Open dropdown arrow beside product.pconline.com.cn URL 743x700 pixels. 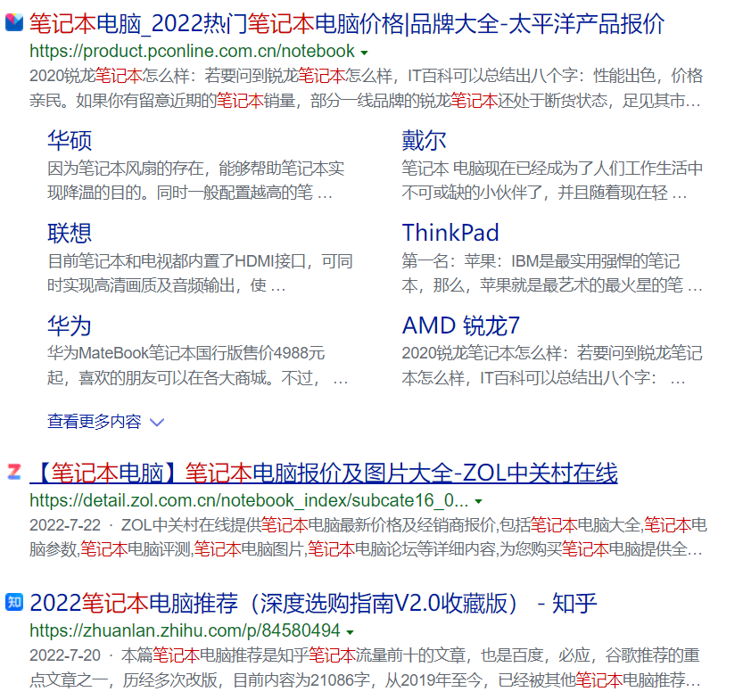pyautogui.click(x=364, y=53)
